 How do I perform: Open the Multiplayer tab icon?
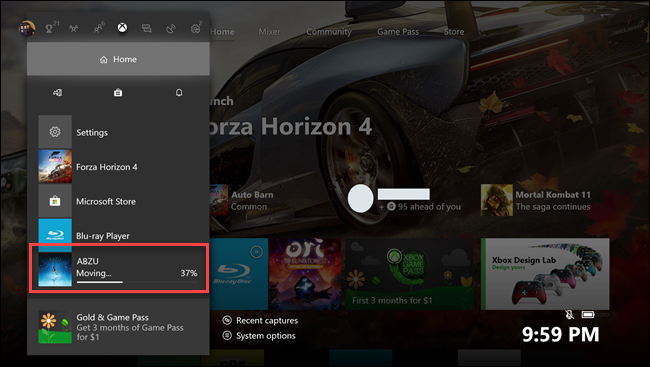pyautogui.click(x=73, y=28)
